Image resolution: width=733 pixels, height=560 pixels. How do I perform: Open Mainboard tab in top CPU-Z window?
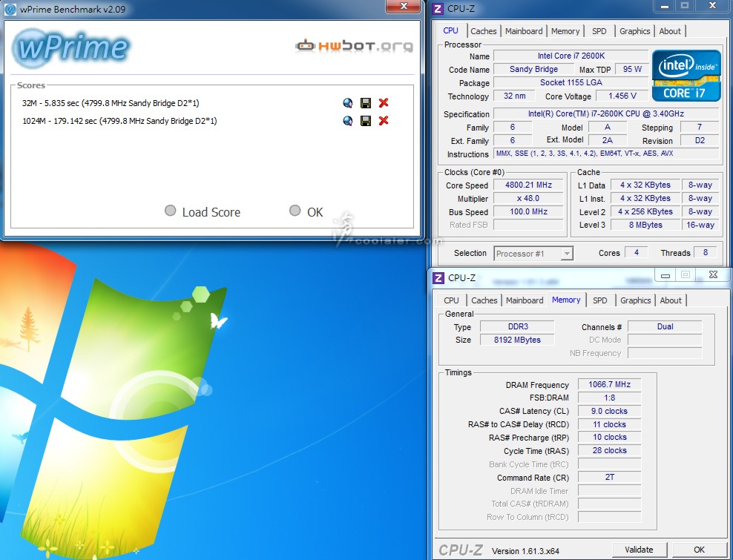524,31
